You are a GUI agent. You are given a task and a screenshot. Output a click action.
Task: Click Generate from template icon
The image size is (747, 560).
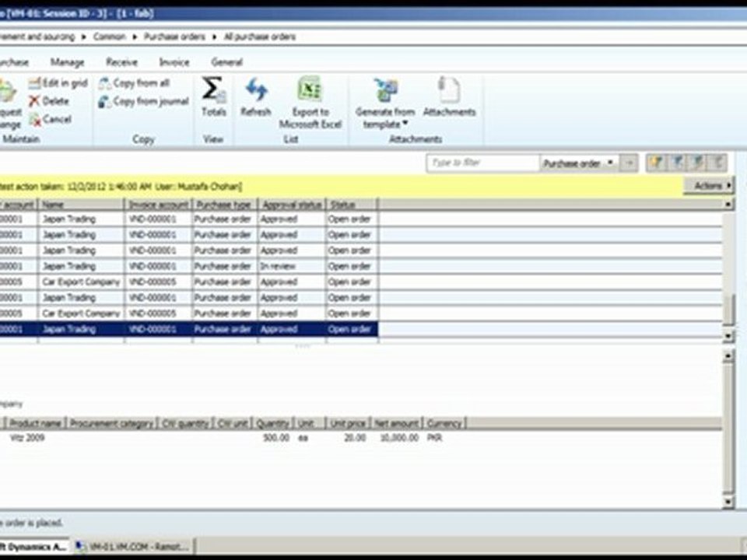(x=385, y=90)
